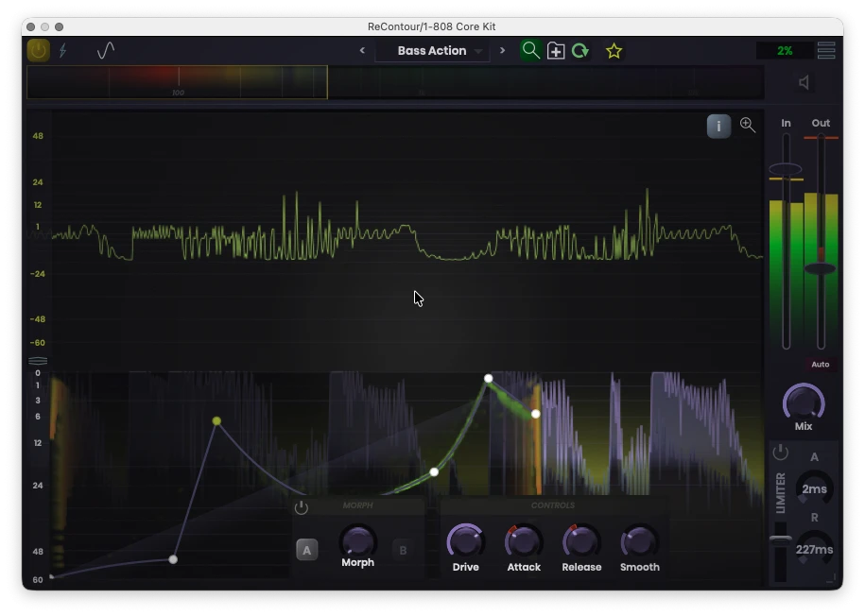Click the add preset plus icon
The width and height of the screenshot is (865, 616).
556,51
